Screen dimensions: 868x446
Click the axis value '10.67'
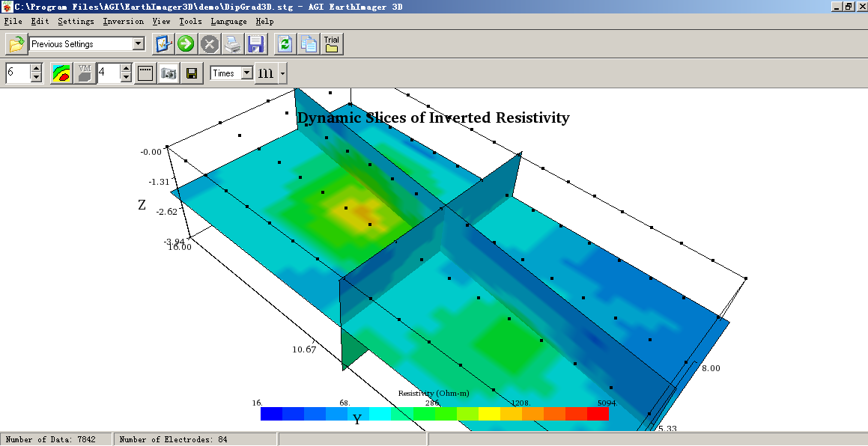tap(305, 349)
